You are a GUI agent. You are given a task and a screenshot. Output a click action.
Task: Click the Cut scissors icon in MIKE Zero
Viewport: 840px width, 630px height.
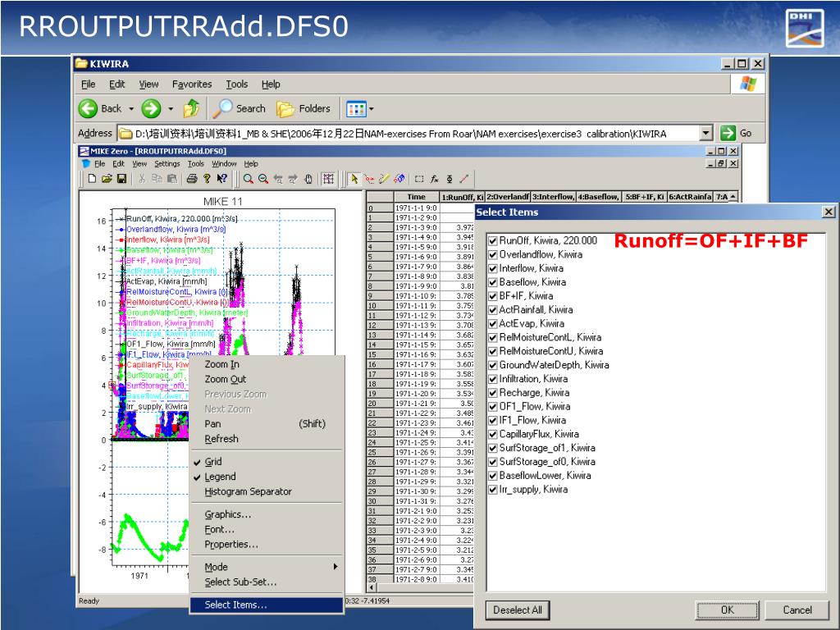pos(142,179)
